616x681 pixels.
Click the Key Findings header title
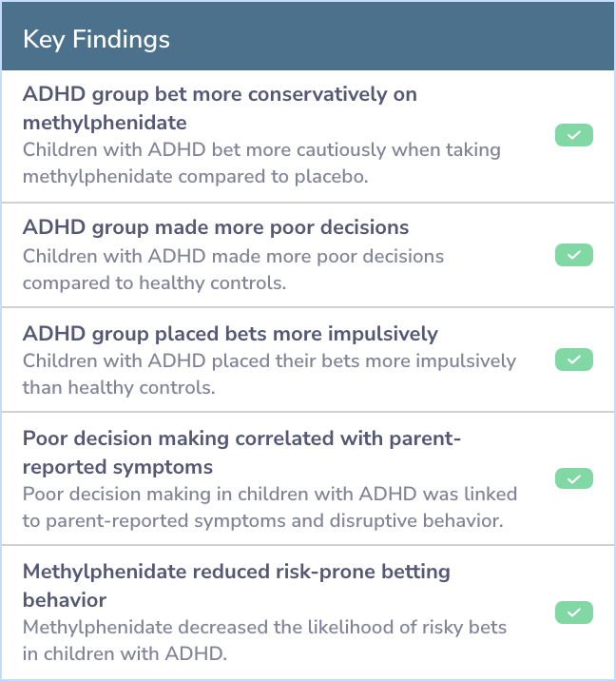pyautogui.click(x=96, y=40)
